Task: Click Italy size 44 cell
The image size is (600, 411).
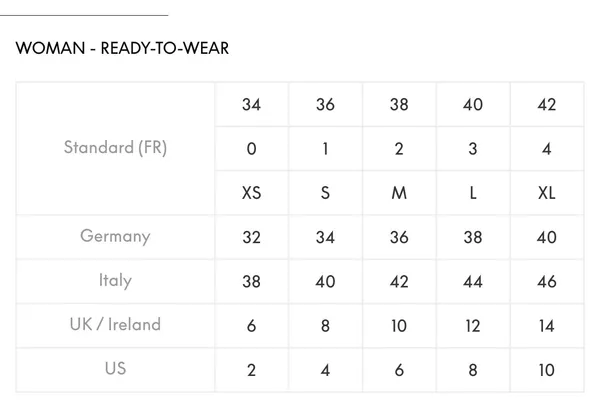Action: (473, 282)
